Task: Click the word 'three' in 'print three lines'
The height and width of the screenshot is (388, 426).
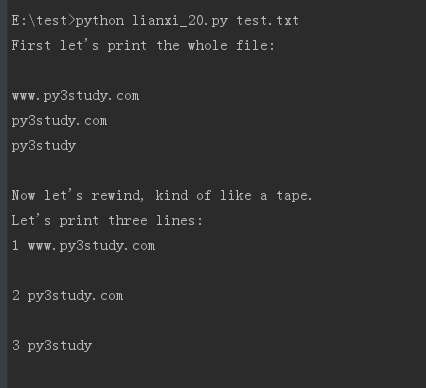Action: [x=128, y=221]
